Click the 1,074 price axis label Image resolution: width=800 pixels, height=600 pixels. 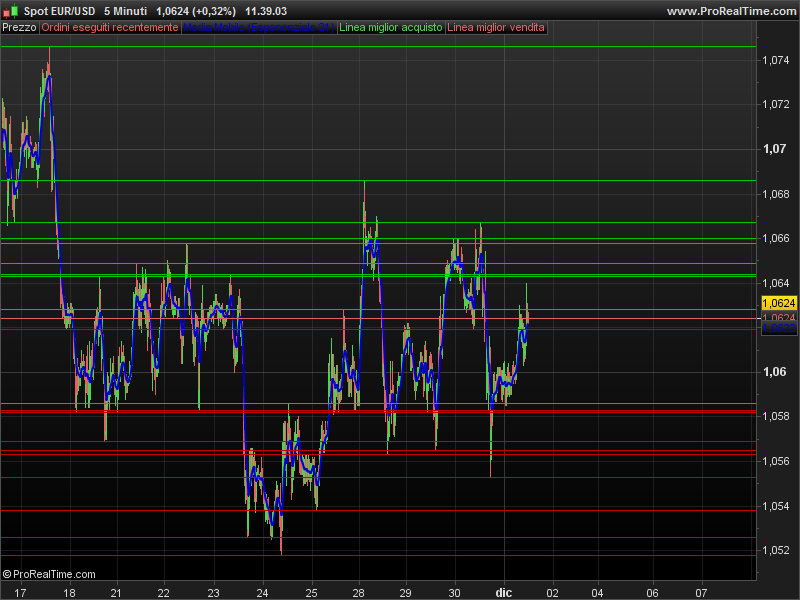776,60
